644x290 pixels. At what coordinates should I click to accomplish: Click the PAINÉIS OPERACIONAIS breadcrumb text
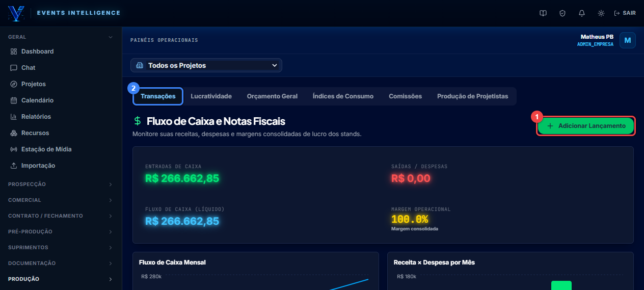(x=164, y=40)
